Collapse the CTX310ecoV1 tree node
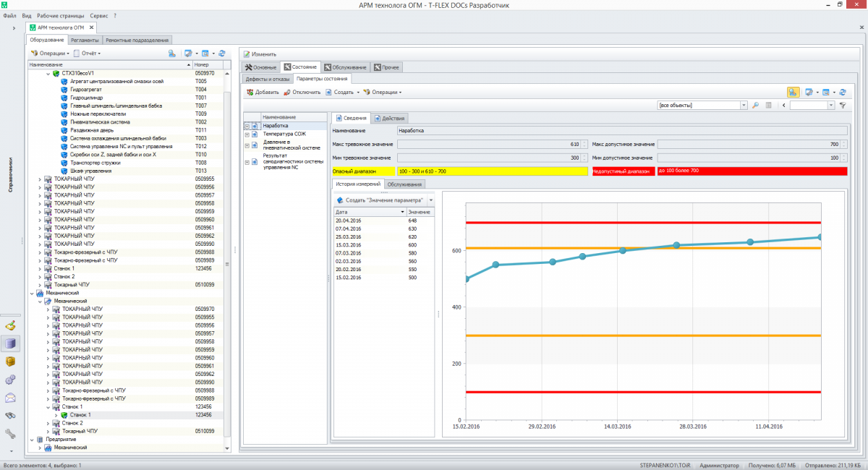 [48, 73]
